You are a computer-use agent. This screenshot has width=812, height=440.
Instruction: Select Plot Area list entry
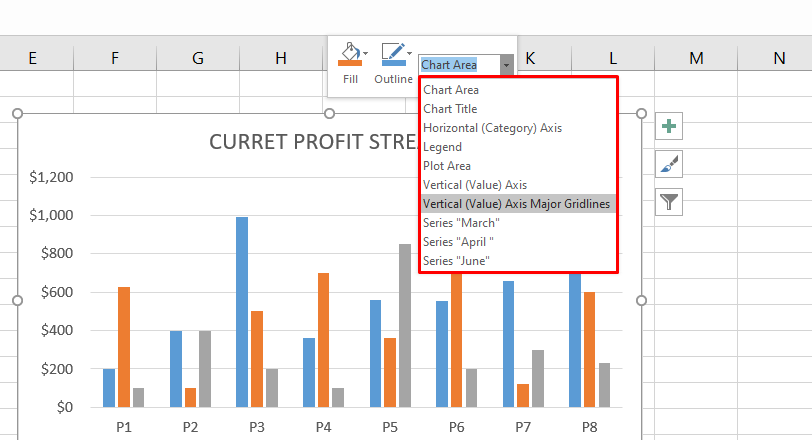click(447, 166)
